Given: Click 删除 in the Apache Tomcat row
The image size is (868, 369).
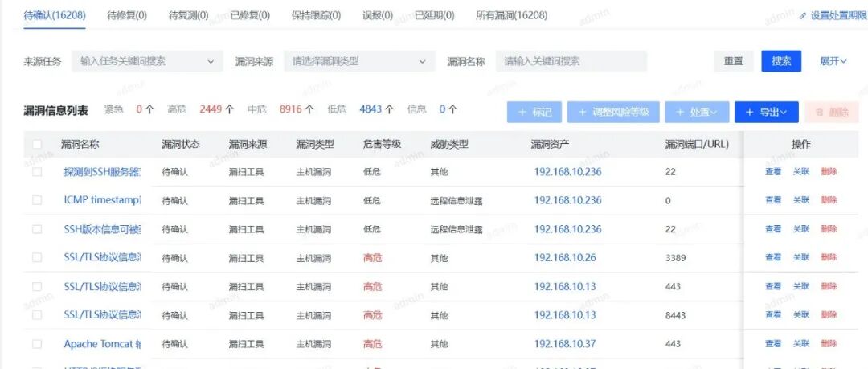Looking at the screenshot, I should click(829, 343).
